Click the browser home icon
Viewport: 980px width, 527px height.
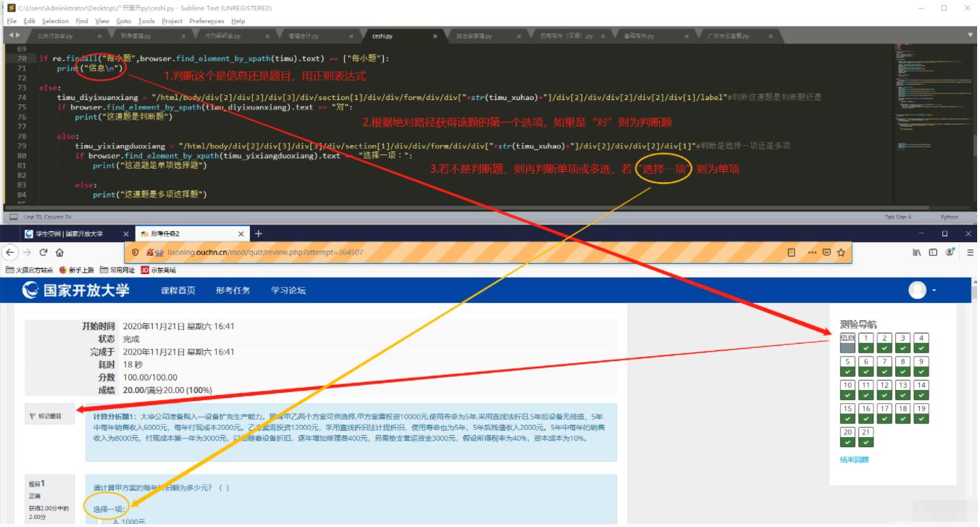coord(61,252)
